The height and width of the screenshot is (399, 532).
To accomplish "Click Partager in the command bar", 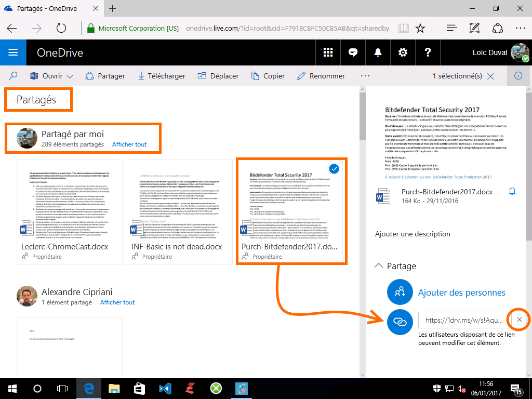I will tap(105, 76).
